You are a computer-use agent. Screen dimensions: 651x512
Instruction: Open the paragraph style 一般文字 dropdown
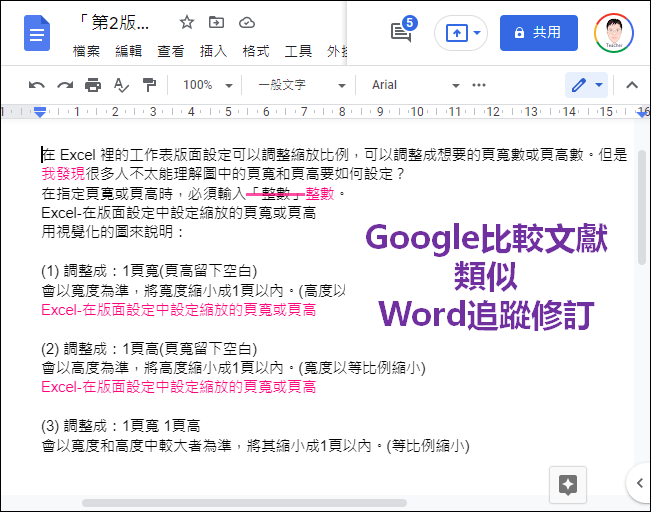pos(302,85)
